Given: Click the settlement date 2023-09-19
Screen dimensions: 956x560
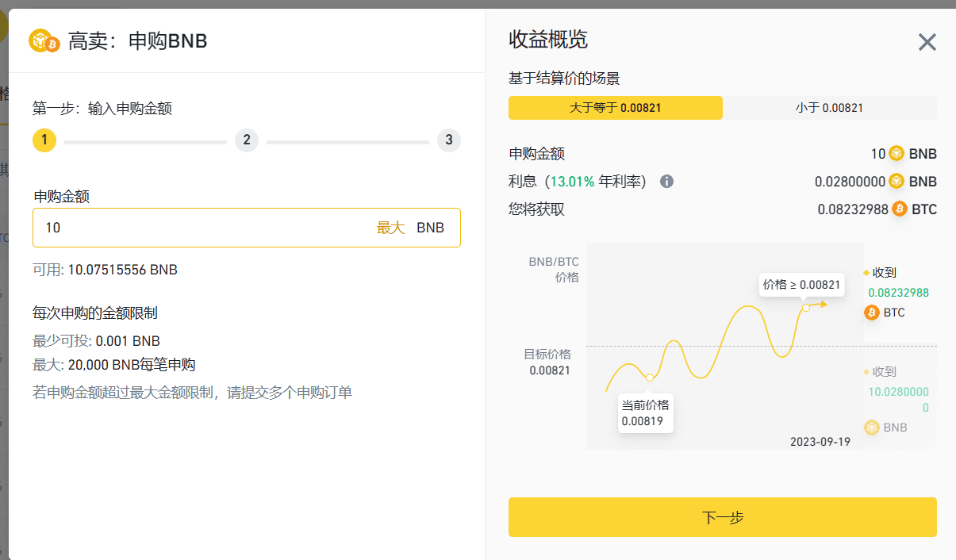Looking at the screenshot, I should 820,442.
